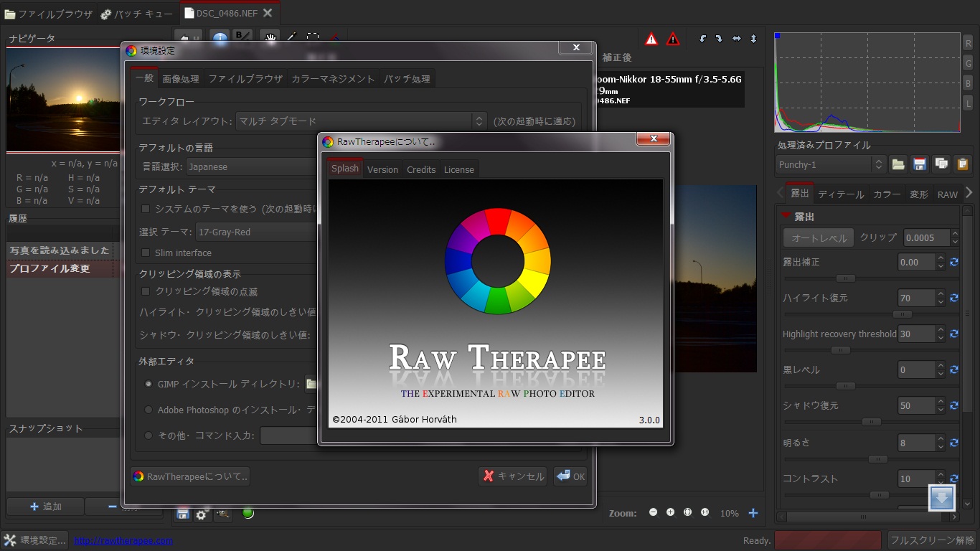Toggle the second clipping warning triangle
Screen dimensions: 980x551
pos(673,39)
